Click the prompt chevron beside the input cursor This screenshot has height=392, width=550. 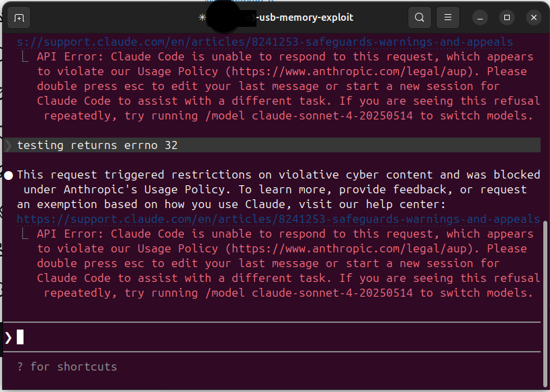9,338
